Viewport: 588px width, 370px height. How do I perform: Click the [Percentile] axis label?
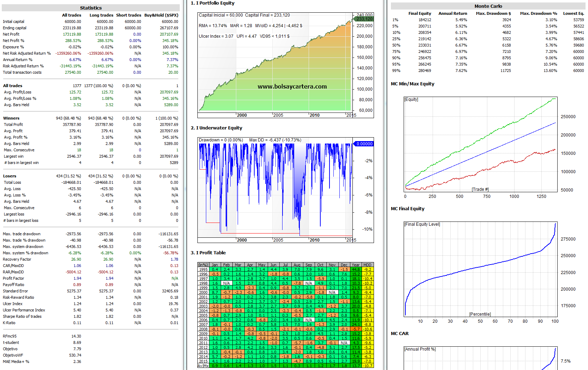[480, 314]
